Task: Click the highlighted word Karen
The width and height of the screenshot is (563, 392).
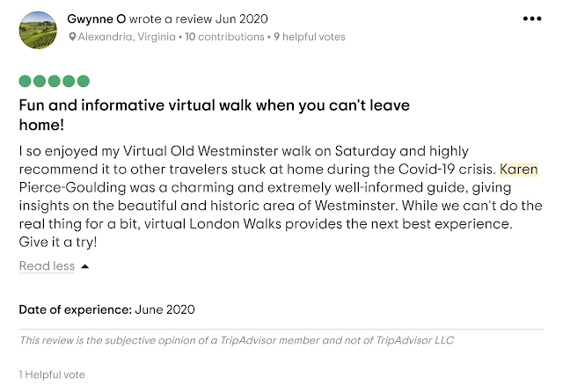Action: point(518,169)
